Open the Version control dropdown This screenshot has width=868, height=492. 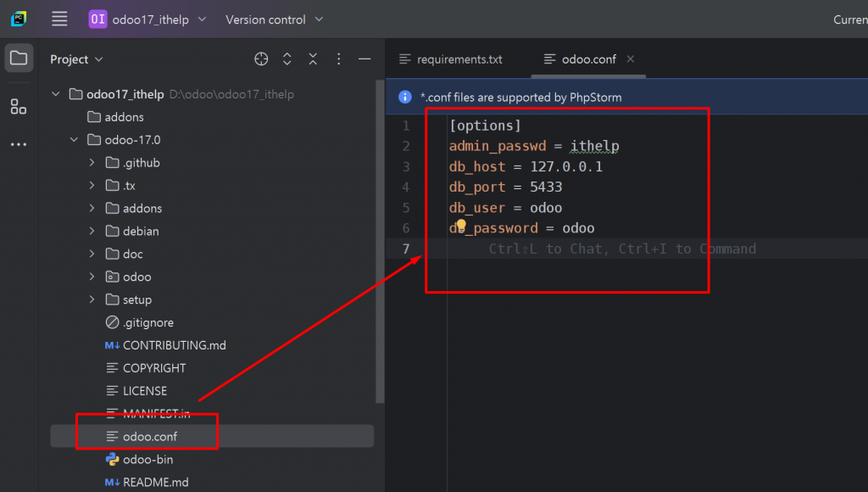[x=274, y=20]
